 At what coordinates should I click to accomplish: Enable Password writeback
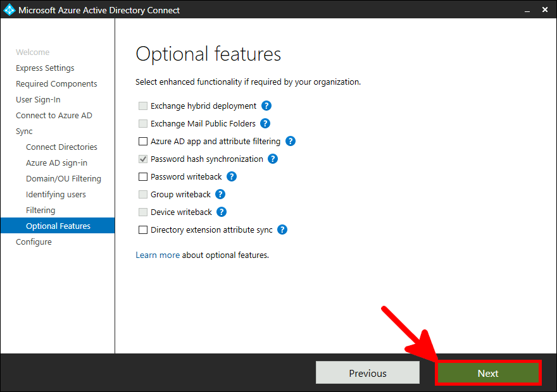point(142,176)
